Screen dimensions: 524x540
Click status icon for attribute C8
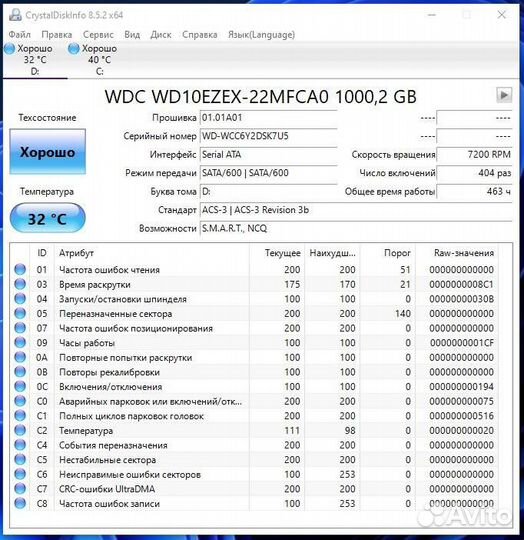pos(20,503)
